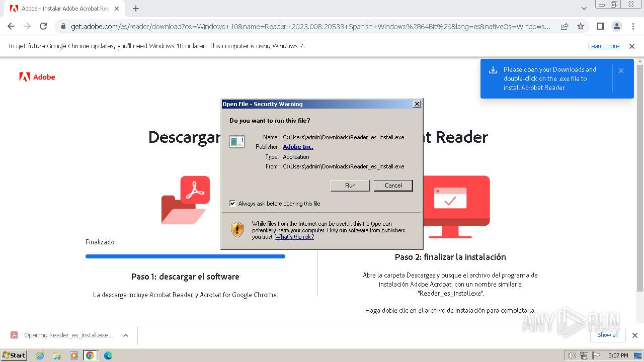
Task: Expand the tab search dropdown arrow
Action: tap(584, 9)
